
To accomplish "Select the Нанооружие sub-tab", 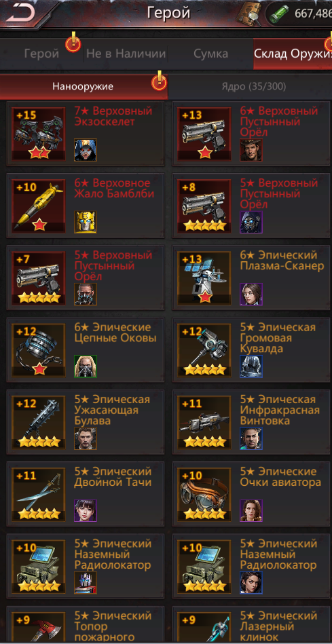I will 84,87.
